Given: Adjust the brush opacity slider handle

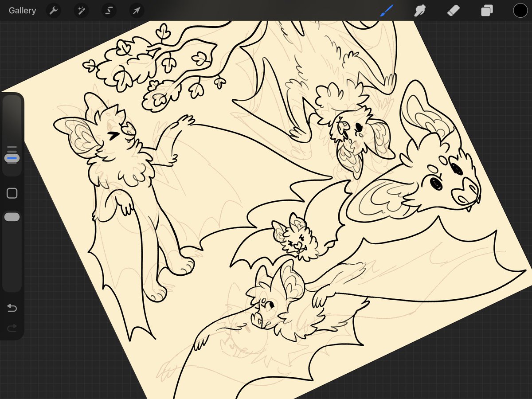Looking at the screenshot, I should [x=12, y=217].
